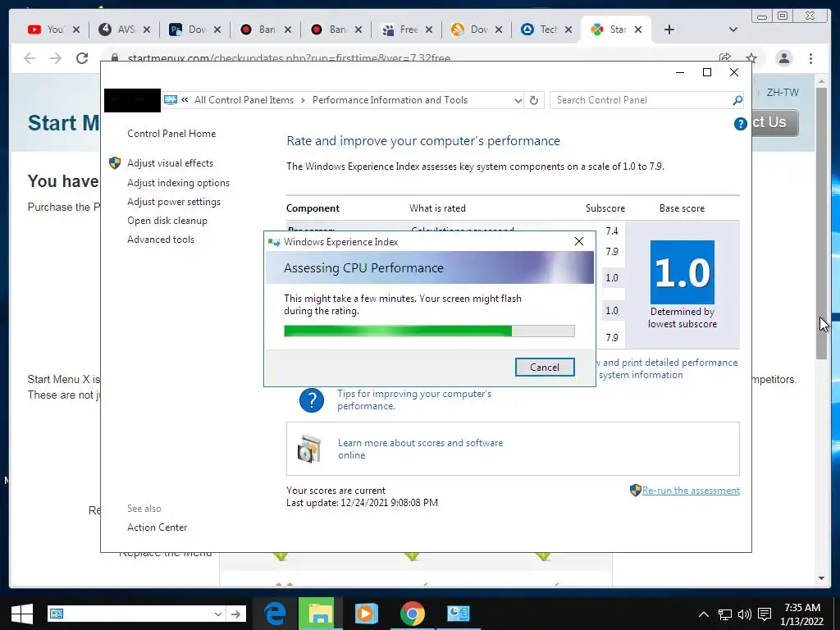This screenshot has height=630, width=840.
Task: Close the YouTube tab
Action: 76,30
